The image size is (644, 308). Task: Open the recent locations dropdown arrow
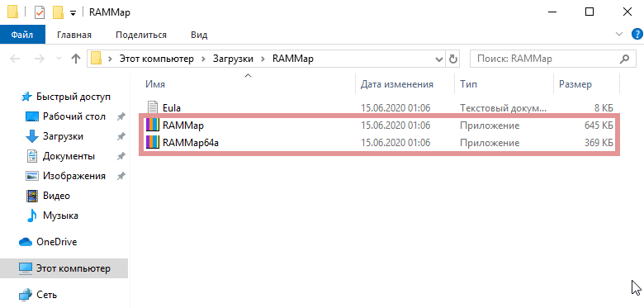click(59, 59)
